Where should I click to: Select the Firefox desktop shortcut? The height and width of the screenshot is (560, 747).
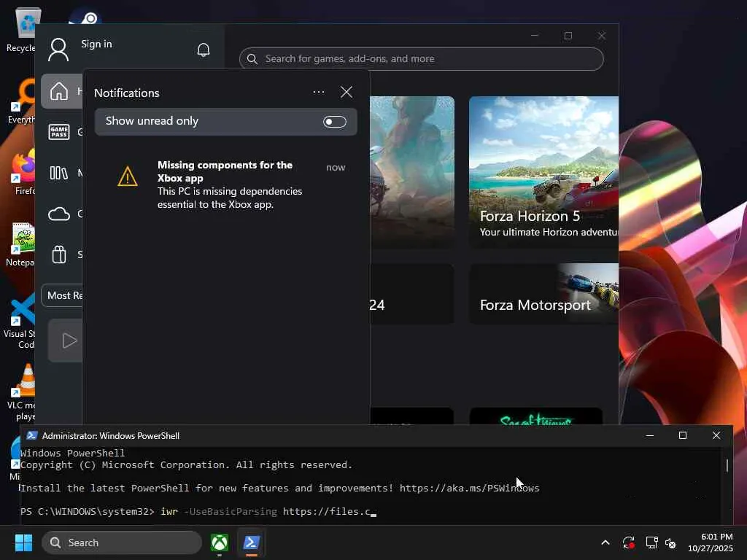(21, 172)
